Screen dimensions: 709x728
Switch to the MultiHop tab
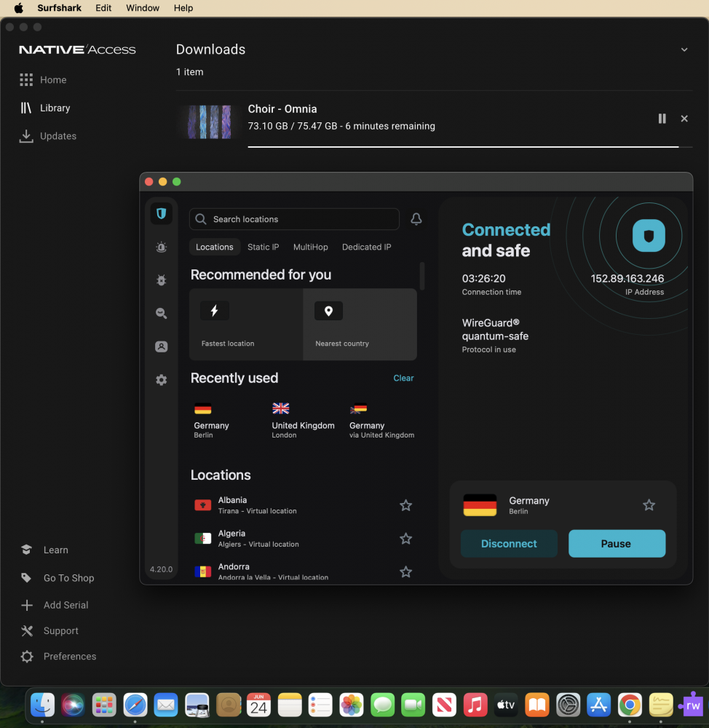click(311, 247)
